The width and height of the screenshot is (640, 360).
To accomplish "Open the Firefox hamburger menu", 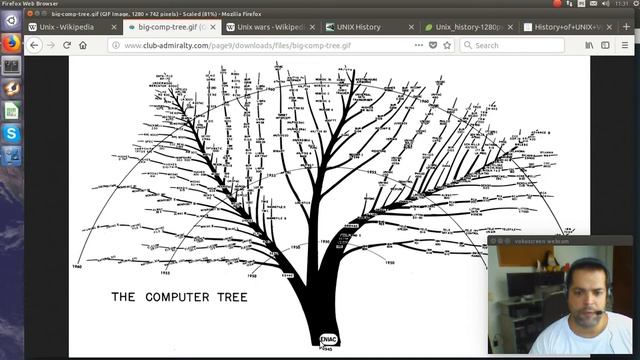I will pyautogui.click(x=625, y=45).
